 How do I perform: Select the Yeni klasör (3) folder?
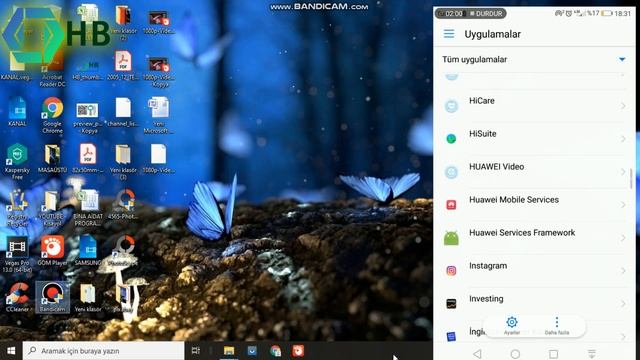pos(123,162)
